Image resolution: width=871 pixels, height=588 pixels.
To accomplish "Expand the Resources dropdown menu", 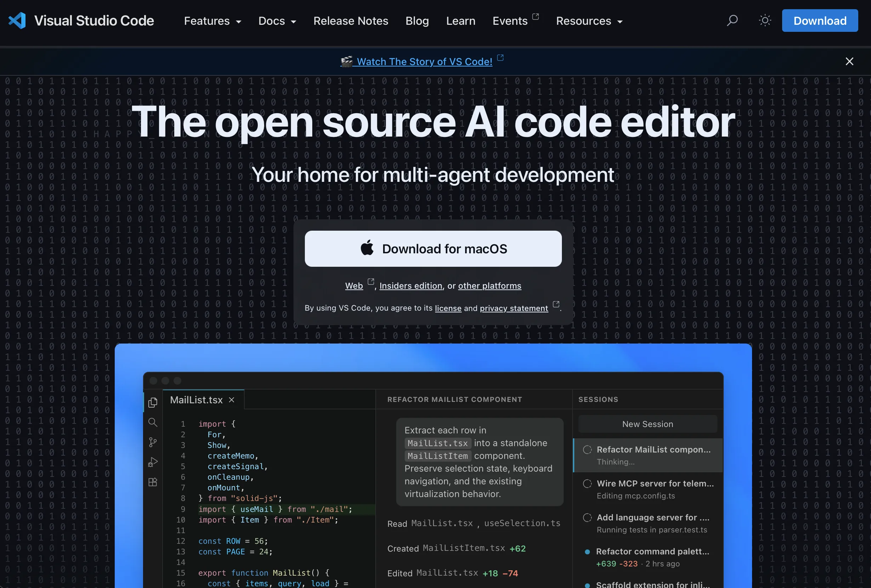I will click(589, 21).
